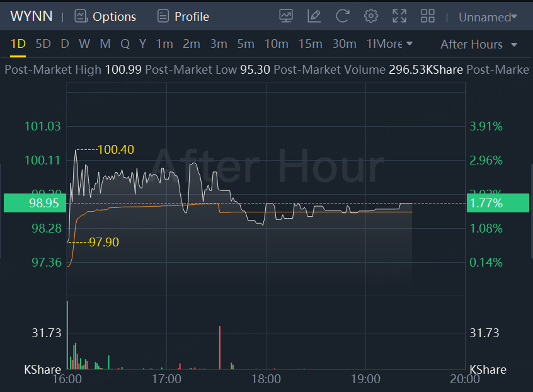Click the tallest green opening volume bar
533x392 pixels.
click(x=67, y=335)
